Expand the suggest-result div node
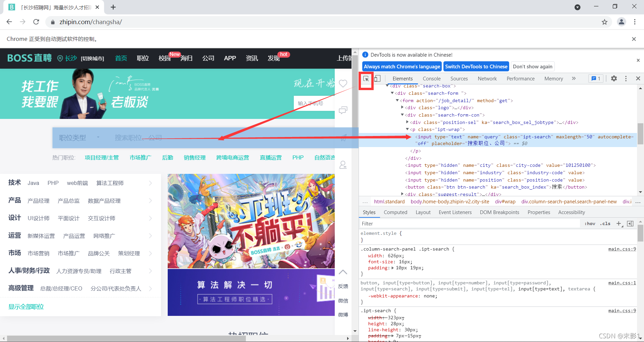The height and width of the screenshot is (342, 644). pyautogui.click(x=402, y=194)
